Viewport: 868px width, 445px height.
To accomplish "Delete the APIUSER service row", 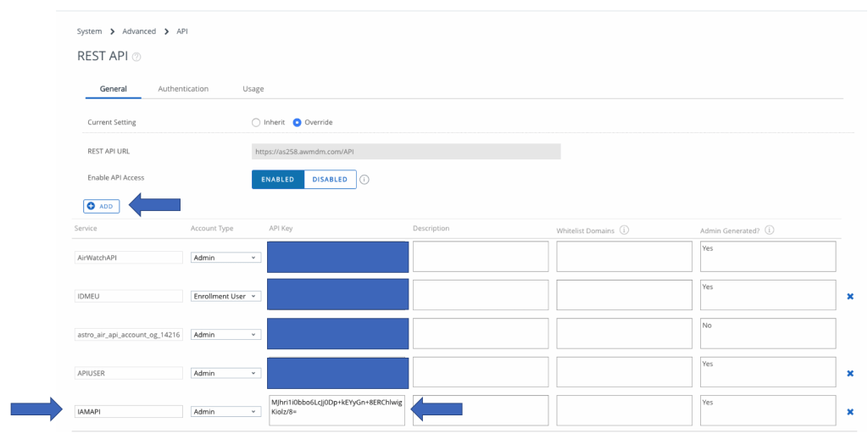I will pos(850,373).
